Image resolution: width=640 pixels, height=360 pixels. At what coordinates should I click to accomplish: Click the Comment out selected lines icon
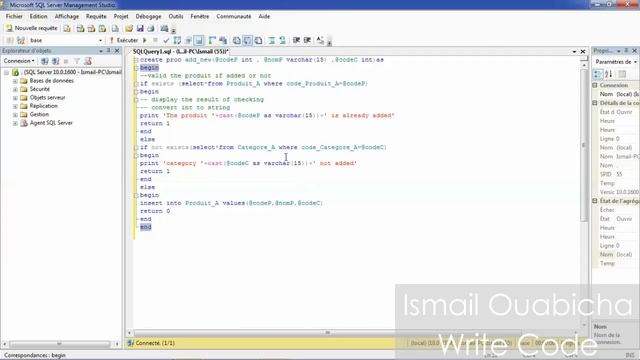point(272,40)
